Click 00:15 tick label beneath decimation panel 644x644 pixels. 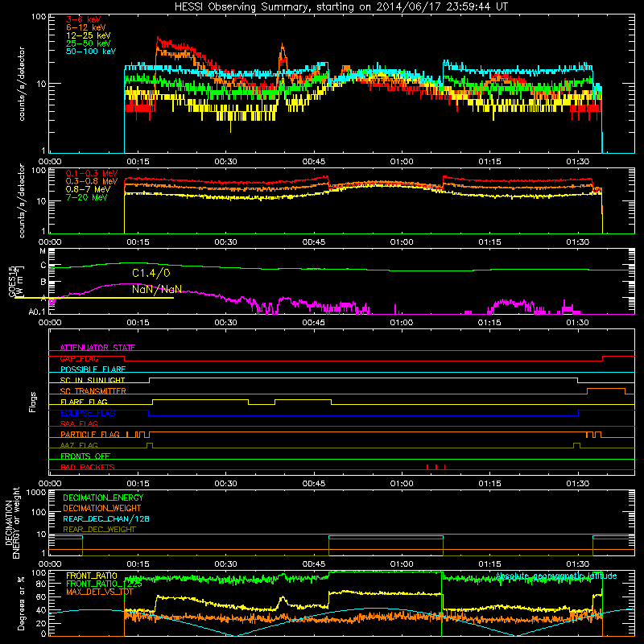(138, 564)
